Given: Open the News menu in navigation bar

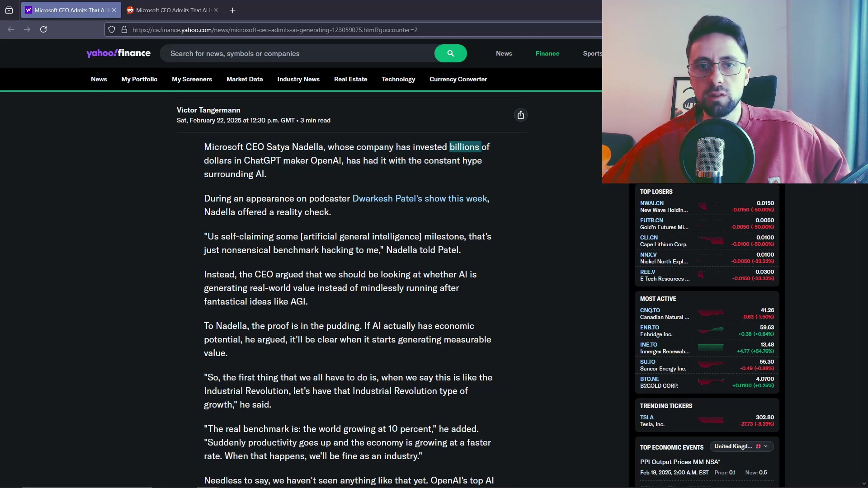Looking at the screenshot, I should pyautogui.click(x=99, y=79).
